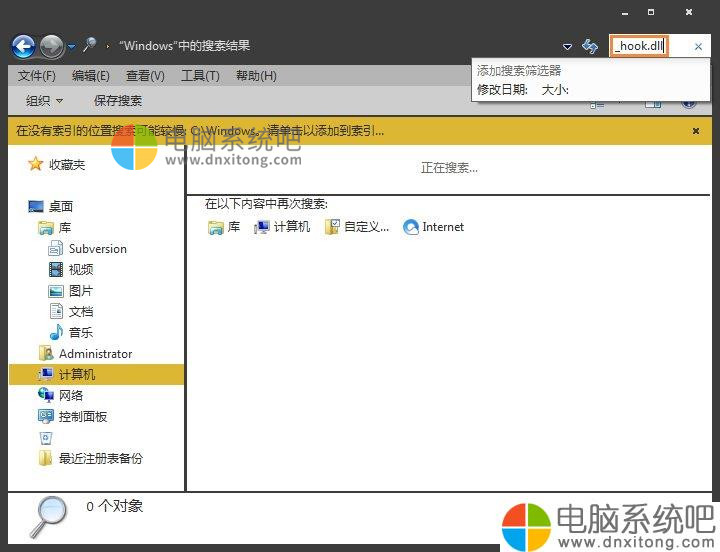This screenshot has height=552, width=720.
Task: Click the 0 个对象 status text
Action: pos(114,506)
